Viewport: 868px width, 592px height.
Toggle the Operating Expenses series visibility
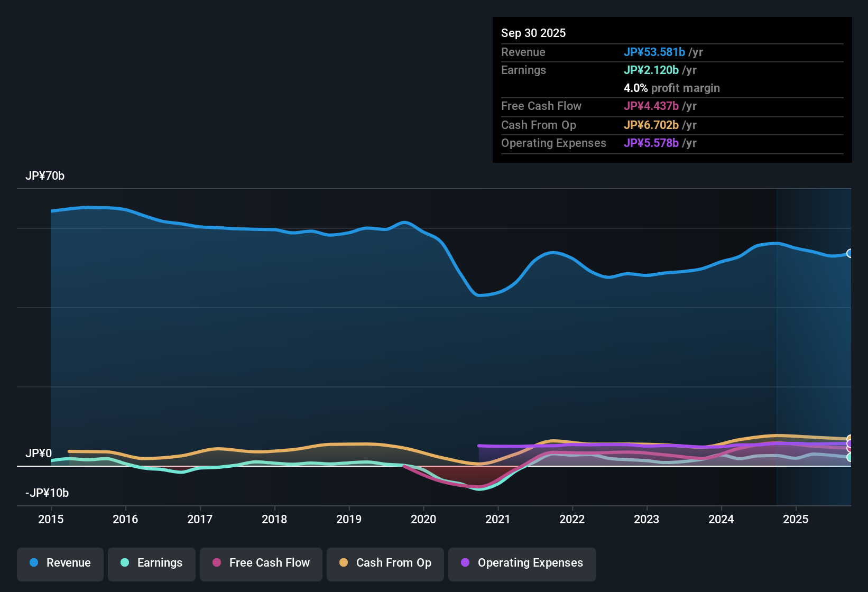(x=522, y=563)
